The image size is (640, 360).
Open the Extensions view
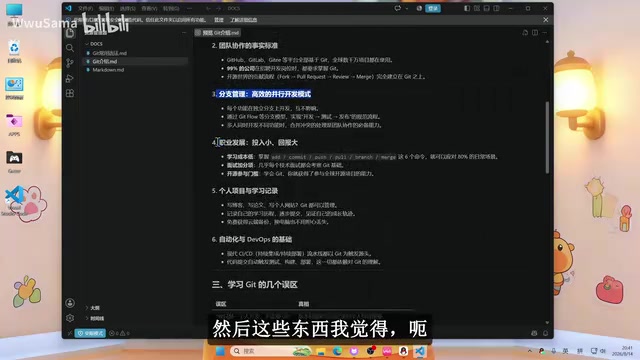click(x=70, y=93)
